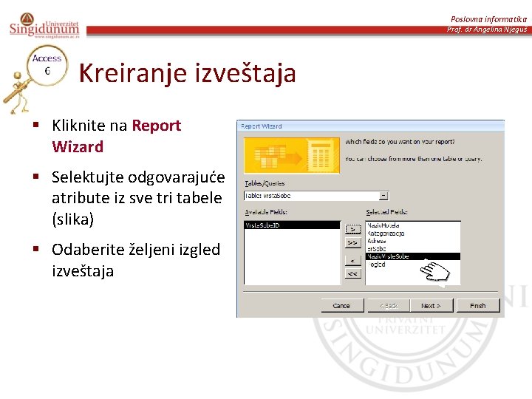Click the wizard illustration image in dialog
The width and height of the screenshot is (532, 399).
pos(292,156)
